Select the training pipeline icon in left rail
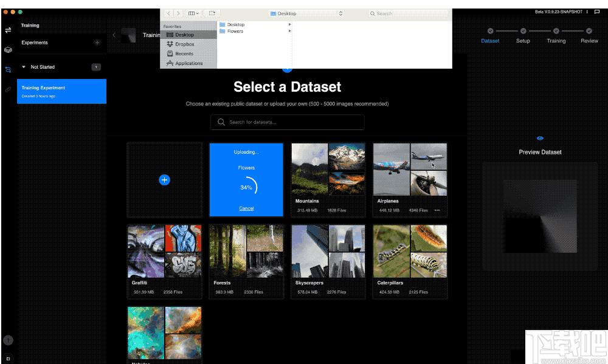 (x=8, y=70)
